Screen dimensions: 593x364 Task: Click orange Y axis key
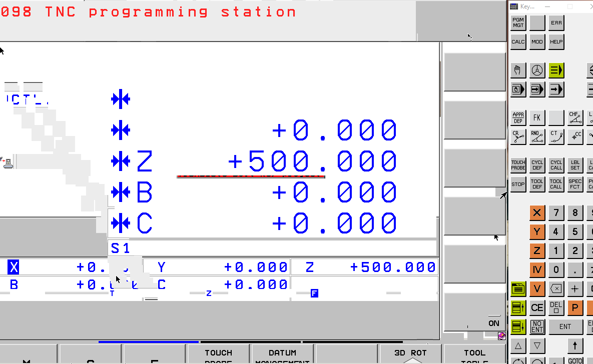click(537, 231)
